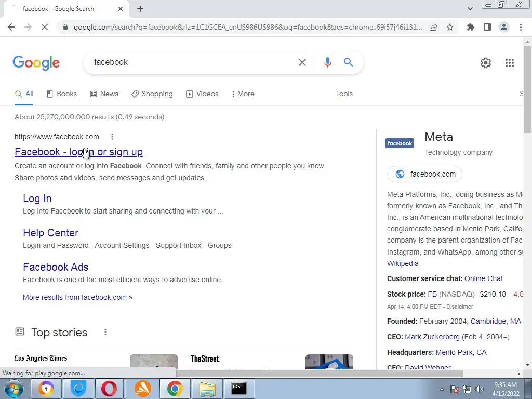Launch Opera from the taskbar
Screen dimensions: 532x399
coord(109,389)
